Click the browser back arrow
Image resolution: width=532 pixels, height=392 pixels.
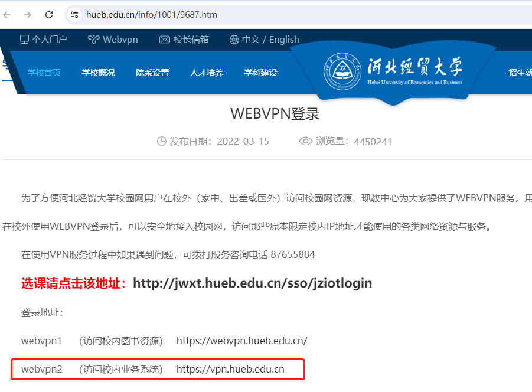(x=6, y=15)
